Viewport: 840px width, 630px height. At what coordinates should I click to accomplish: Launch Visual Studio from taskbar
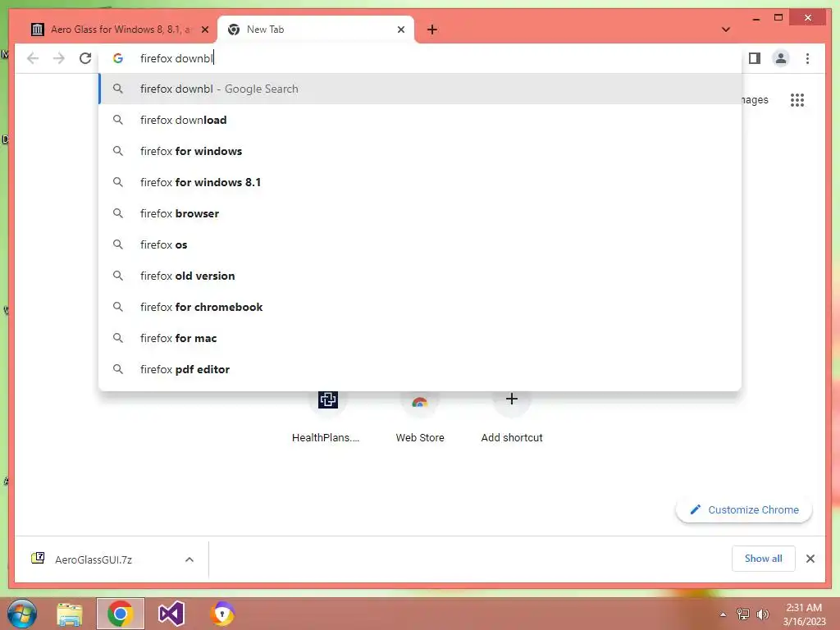click(171, 614)
